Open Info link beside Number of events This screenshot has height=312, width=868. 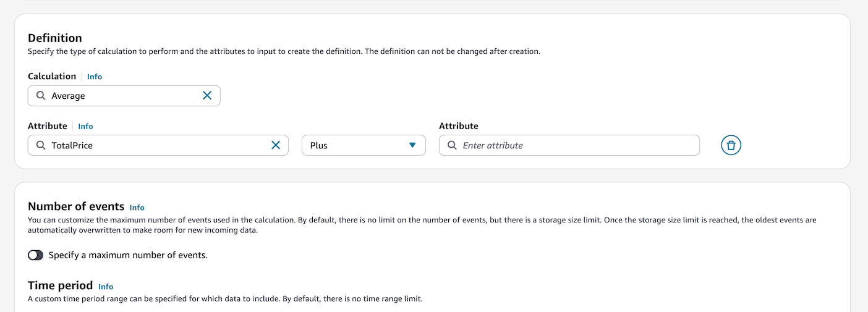[137, 208]
